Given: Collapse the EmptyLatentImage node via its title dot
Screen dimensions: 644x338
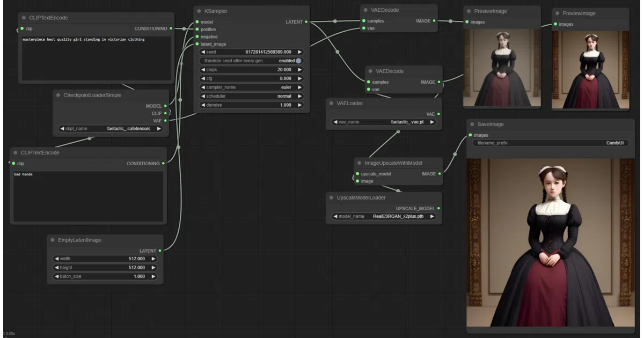Looking at the screenshot, I should pyautogui.click(x=52, y=240).
